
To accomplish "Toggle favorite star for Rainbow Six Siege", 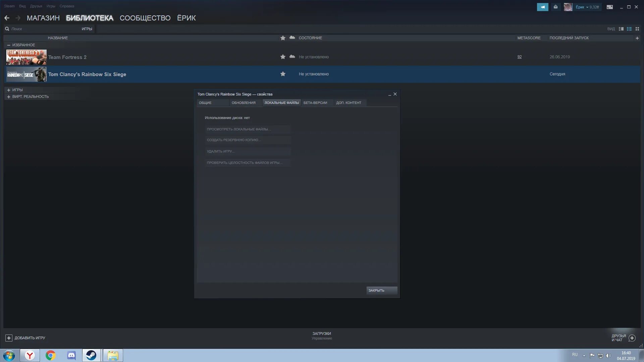I will pos(283,74).
